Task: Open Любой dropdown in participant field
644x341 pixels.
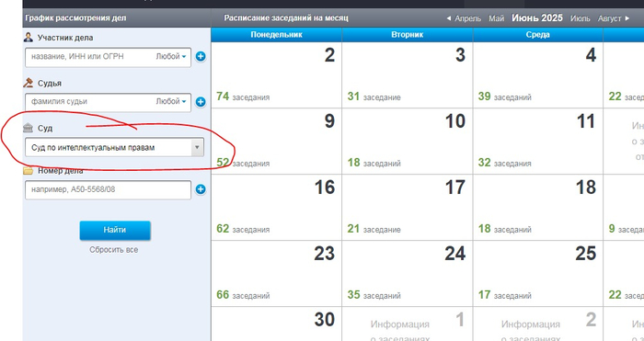Action: pos(171,57)
